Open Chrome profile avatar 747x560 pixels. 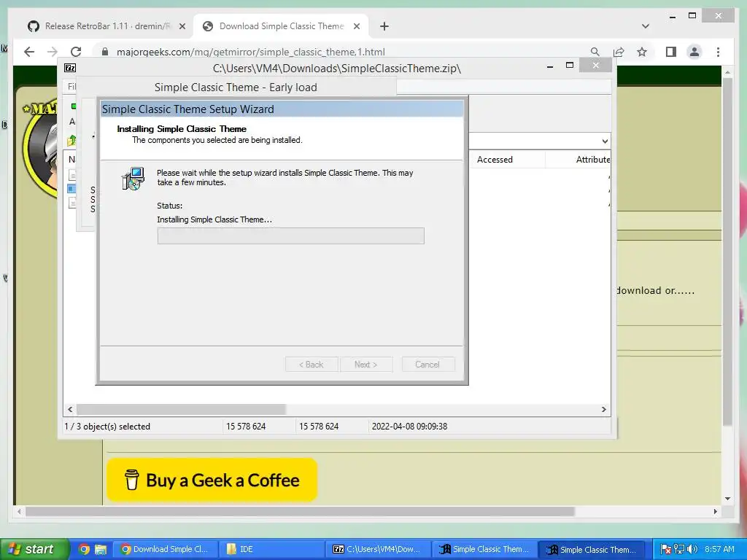point(694,52)
